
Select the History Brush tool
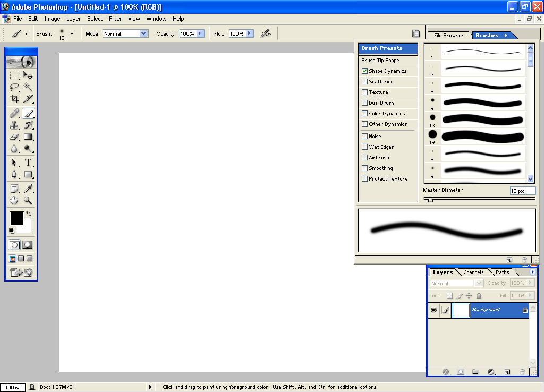pyautogui.click(x=28, y=125)
